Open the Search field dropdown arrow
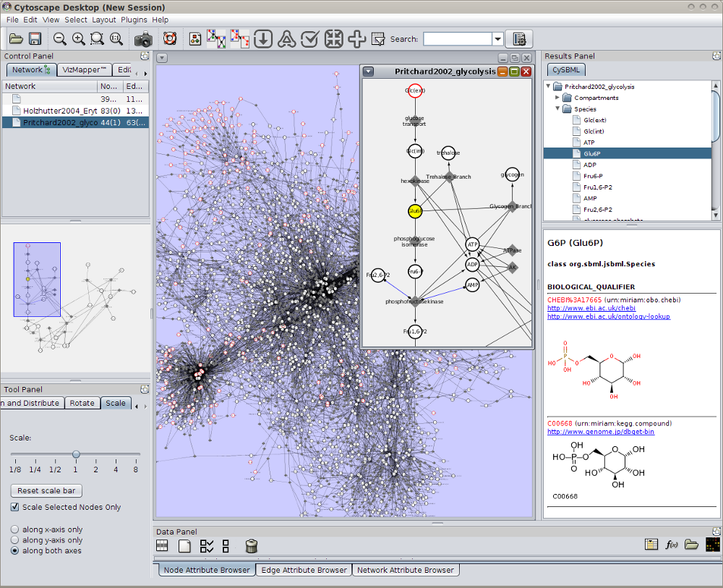The height and width of the screenshot is (588, 723). point(497,39)
